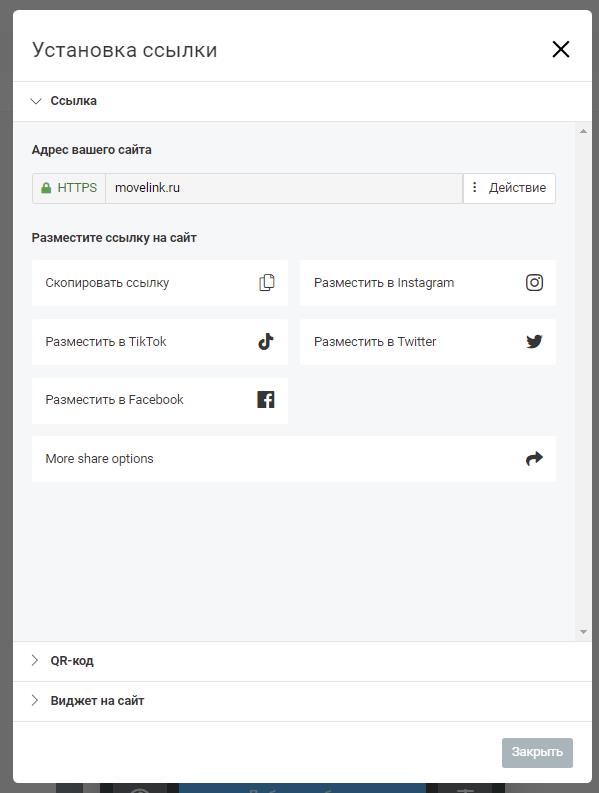This screenshot has height=793, width=599.
Task: Click the green HTTPS lock icon
Action: (46, 188)
